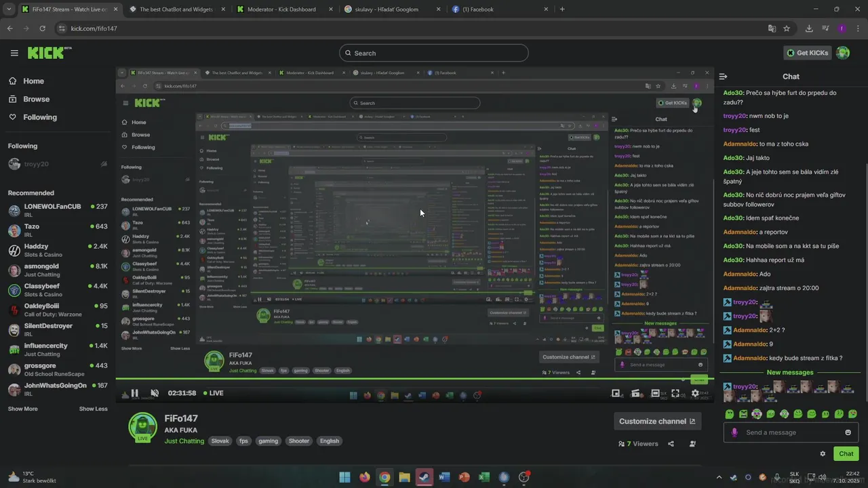
Task: Click the address bar showing kick.com/fifo147
Action: (411, 28)
